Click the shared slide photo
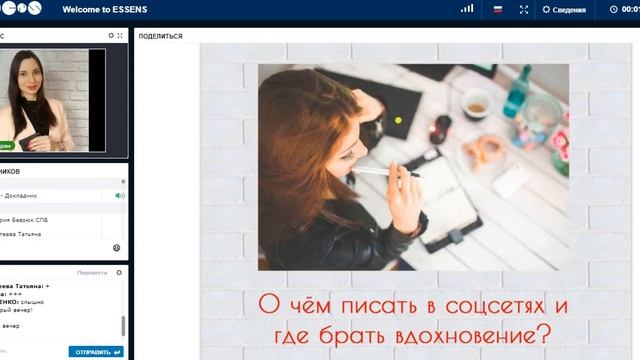The width and height of the screenshot is (640, 360). coord(413,167)
